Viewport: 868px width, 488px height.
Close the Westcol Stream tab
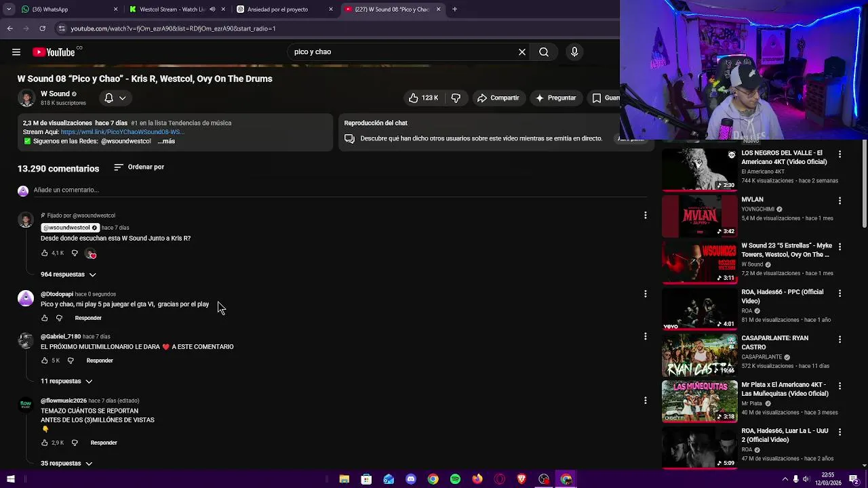tap(223, 9)
